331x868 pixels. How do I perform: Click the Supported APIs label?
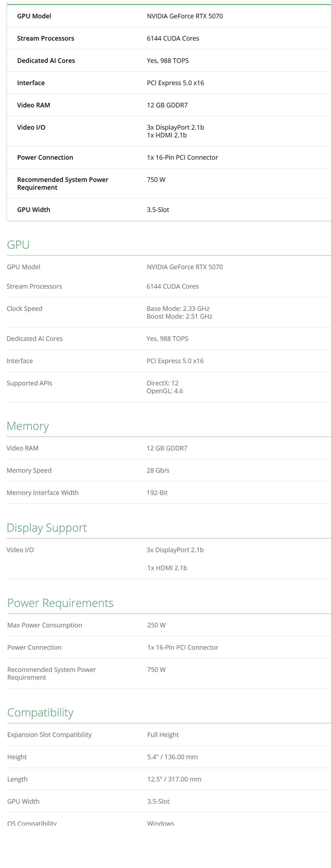29,383
